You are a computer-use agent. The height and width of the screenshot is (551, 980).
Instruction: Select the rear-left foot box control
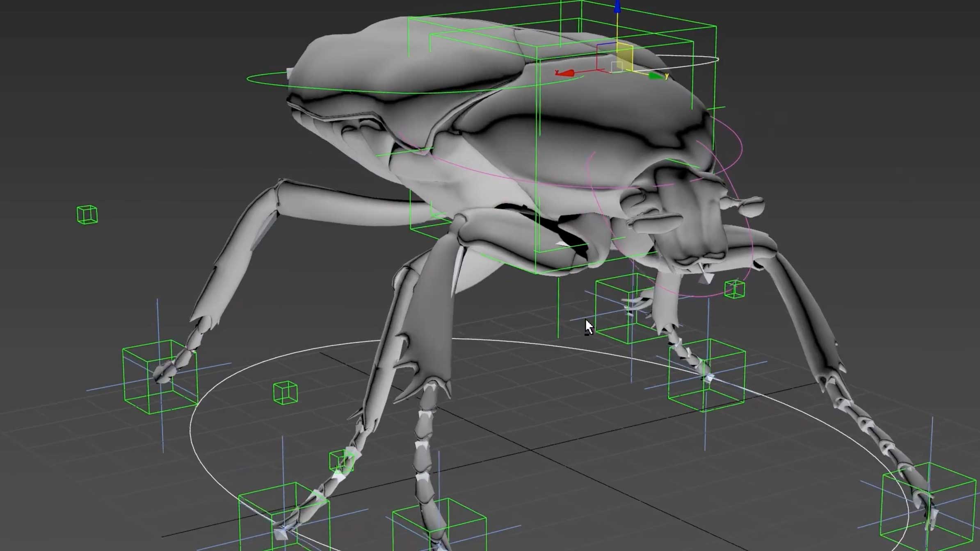(160, 377)
